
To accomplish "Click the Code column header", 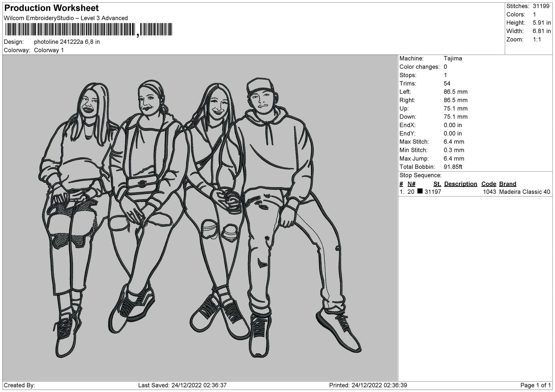I will pyautogui.click(x=489, y=184).
